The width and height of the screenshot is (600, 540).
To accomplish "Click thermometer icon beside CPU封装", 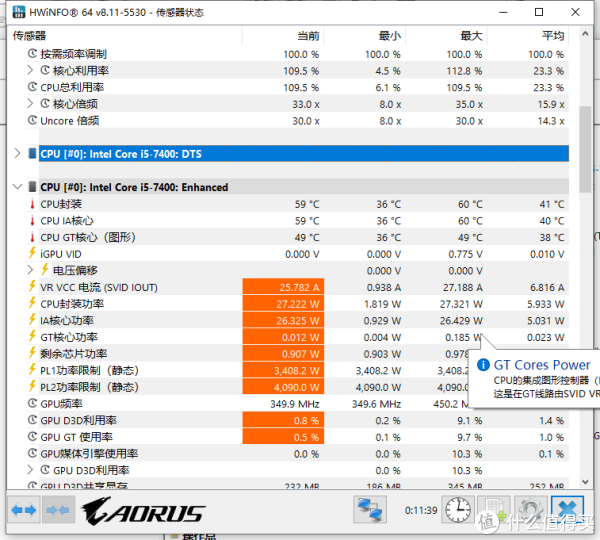I will click(x=33, y=204).
